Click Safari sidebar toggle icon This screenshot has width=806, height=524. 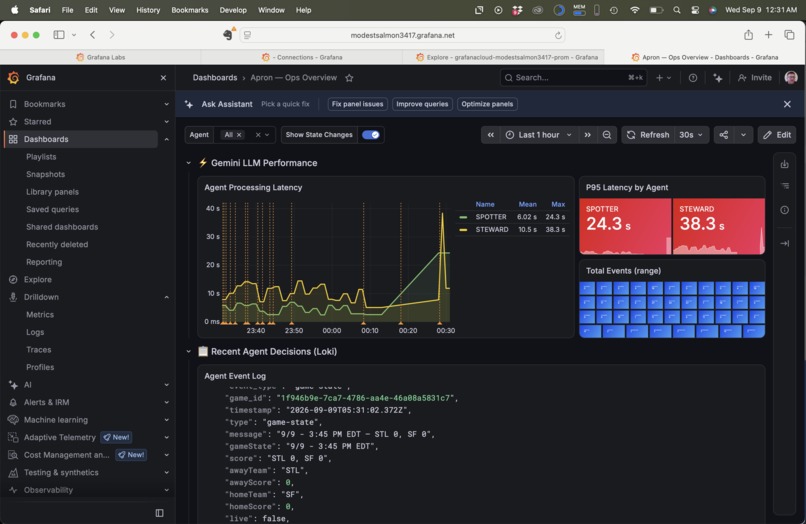click(x=59, y=35)
